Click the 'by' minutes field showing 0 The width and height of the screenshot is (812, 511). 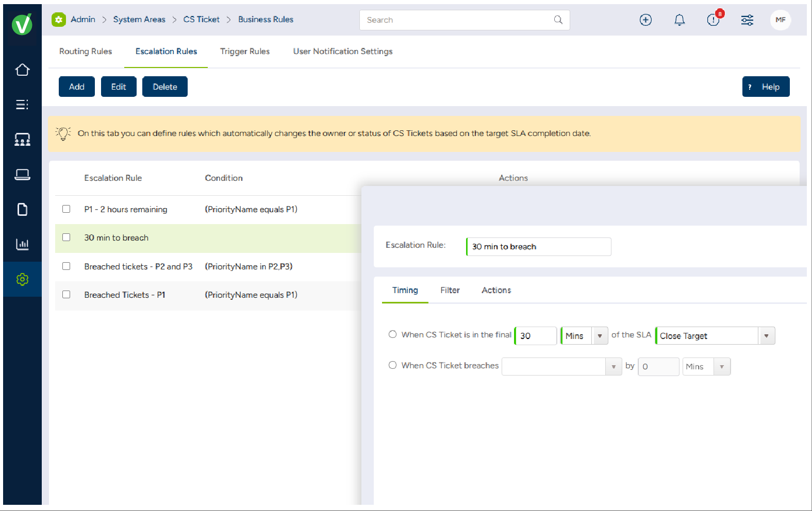658,367
